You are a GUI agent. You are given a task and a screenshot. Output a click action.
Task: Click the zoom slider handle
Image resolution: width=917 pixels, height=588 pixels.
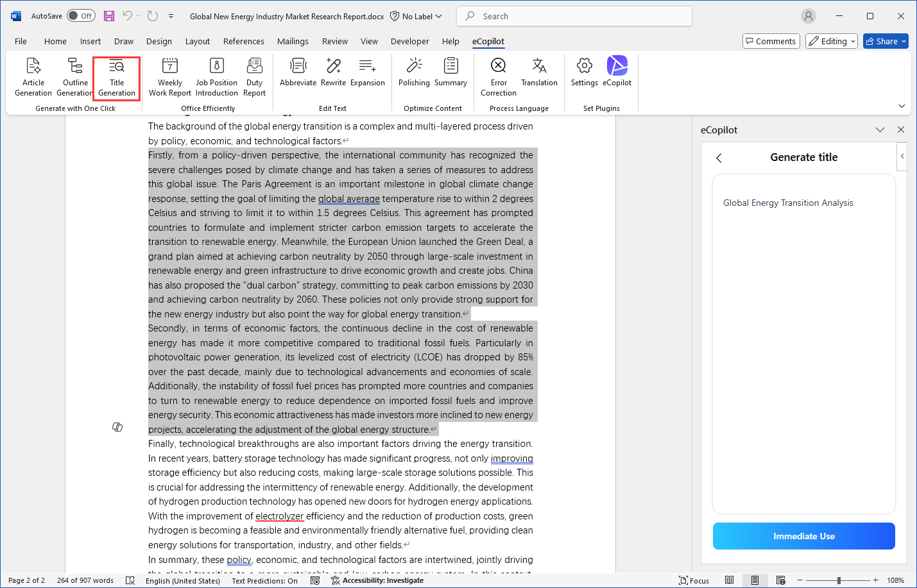click(839, 580)
